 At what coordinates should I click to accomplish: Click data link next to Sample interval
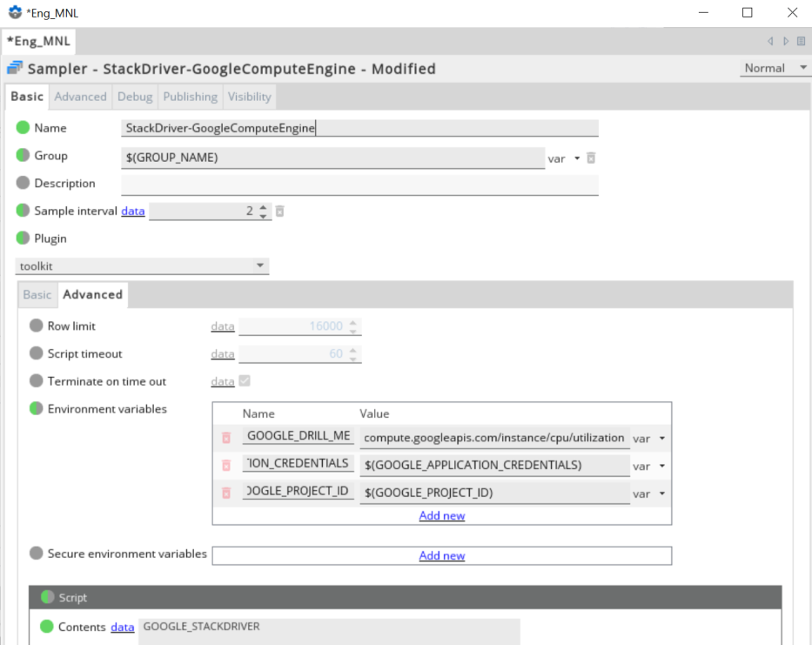pos(133,211)
